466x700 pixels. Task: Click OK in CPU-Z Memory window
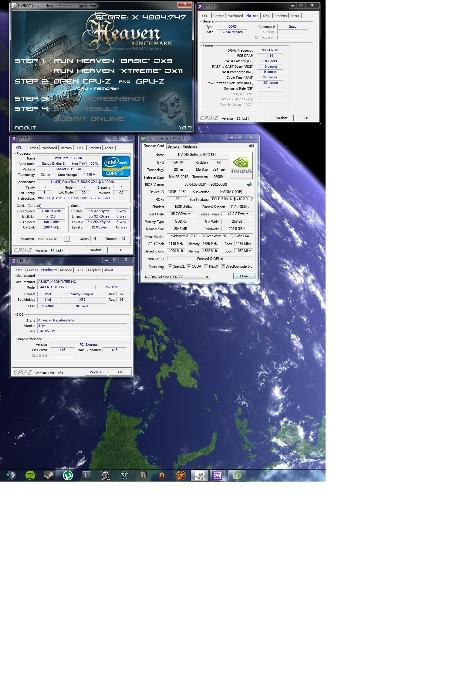point(306,118)
